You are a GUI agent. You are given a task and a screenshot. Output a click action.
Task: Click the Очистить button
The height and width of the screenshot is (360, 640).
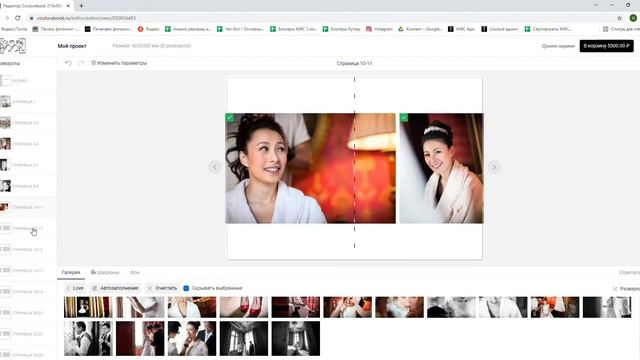tap(162, 288)
